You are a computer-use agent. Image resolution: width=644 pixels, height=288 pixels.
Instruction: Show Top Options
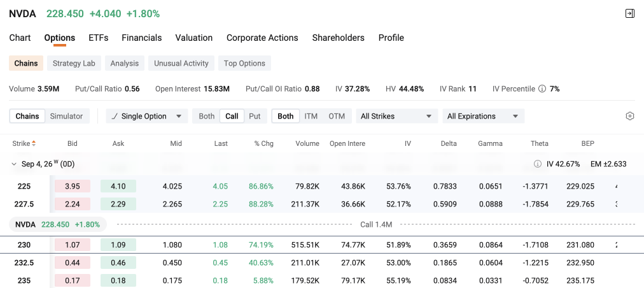(x=244, y=63)
